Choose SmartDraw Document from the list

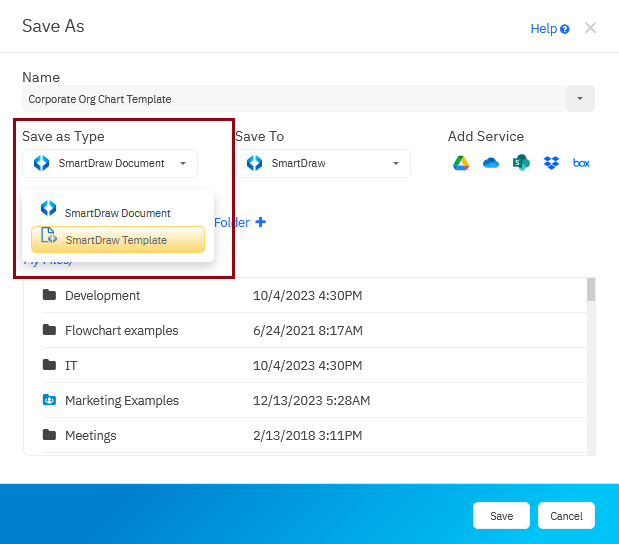pyautogui.click(x=117, y=213)
